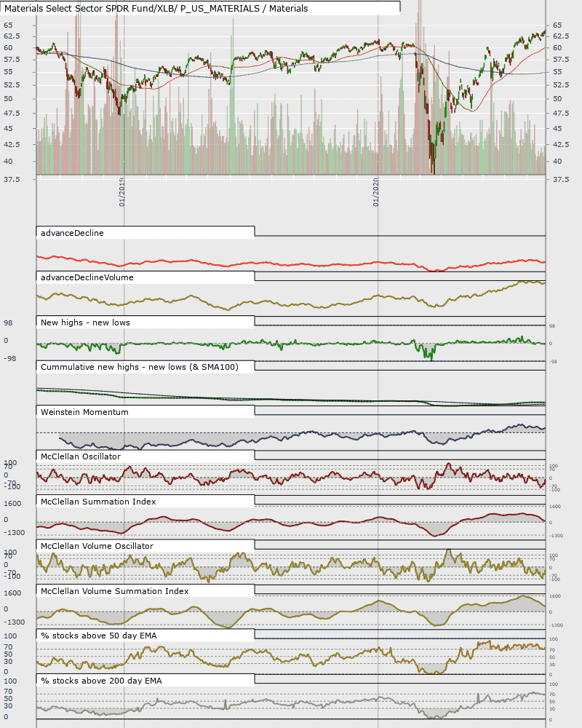The height and width of the screenshot is (728, 582).
Task: Click the 37.5 price label on left axis
Action: point(12,179)
